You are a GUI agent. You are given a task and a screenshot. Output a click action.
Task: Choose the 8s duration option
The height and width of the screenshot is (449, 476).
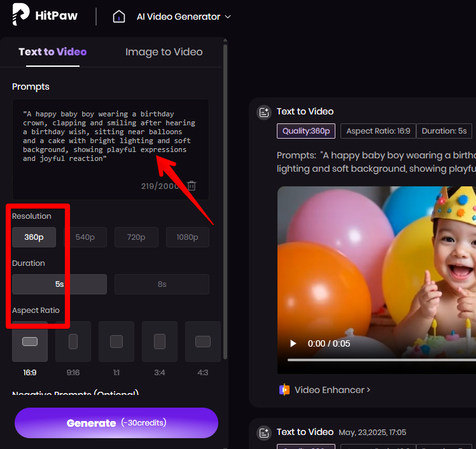pos(162,284)
